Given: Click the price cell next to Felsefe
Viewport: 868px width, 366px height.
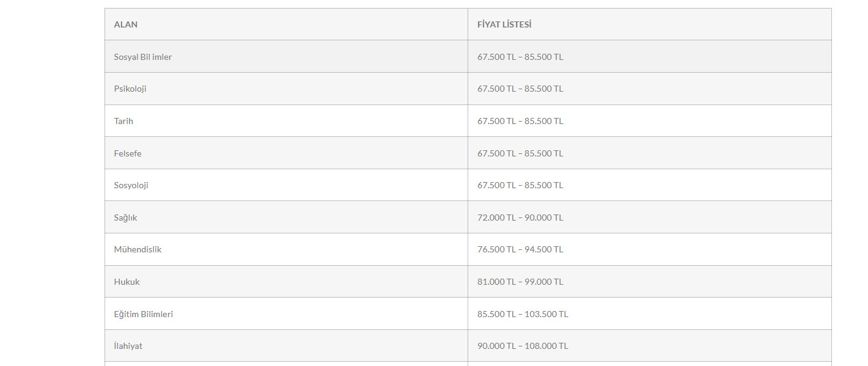Looking at the screenshot, I should coord(650,153).
